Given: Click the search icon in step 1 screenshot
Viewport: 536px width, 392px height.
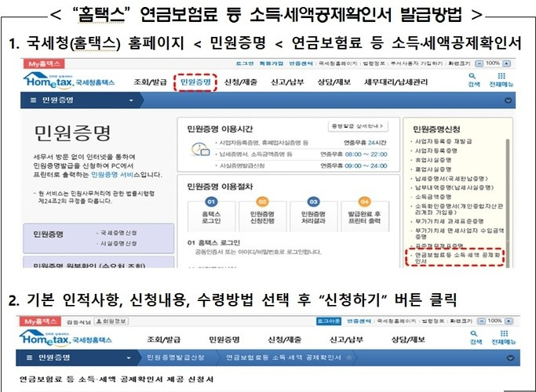Looking at the screenshot, I should pyautogui.click(x=472, y=76).
